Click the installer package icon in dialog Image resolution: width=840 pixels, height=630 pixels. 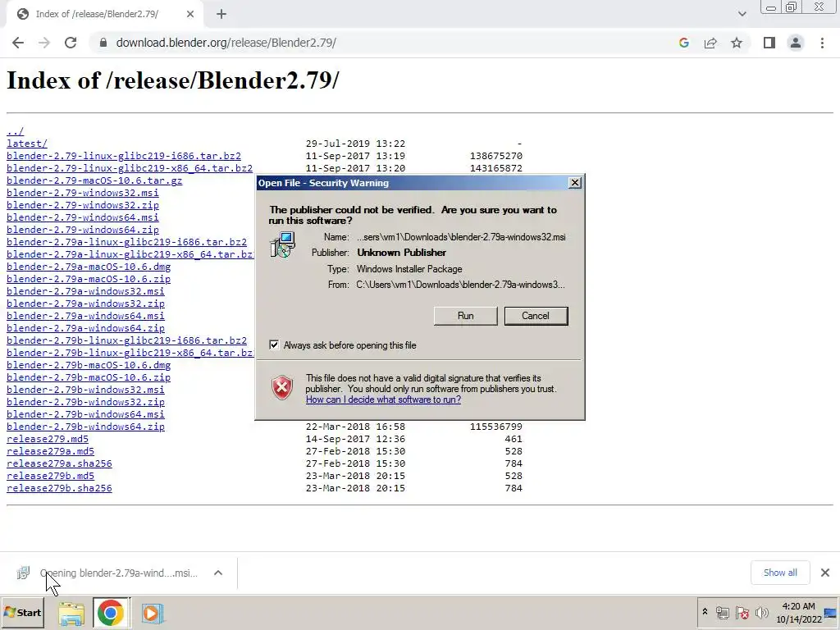tap(283, 244)
